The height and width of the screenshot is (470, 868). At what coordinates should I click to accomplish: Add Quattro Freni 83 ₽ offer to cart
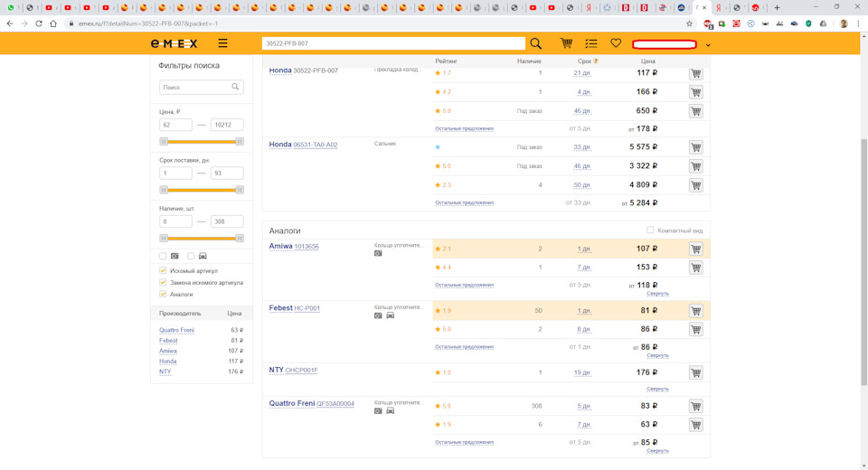(696, 406)
